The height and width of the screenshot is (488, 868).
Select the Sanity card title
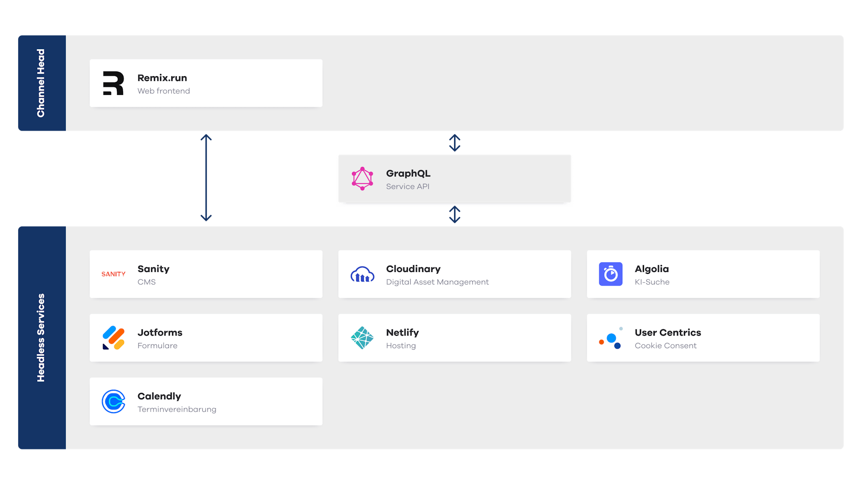pyautogui.click(x=154, y=269)
